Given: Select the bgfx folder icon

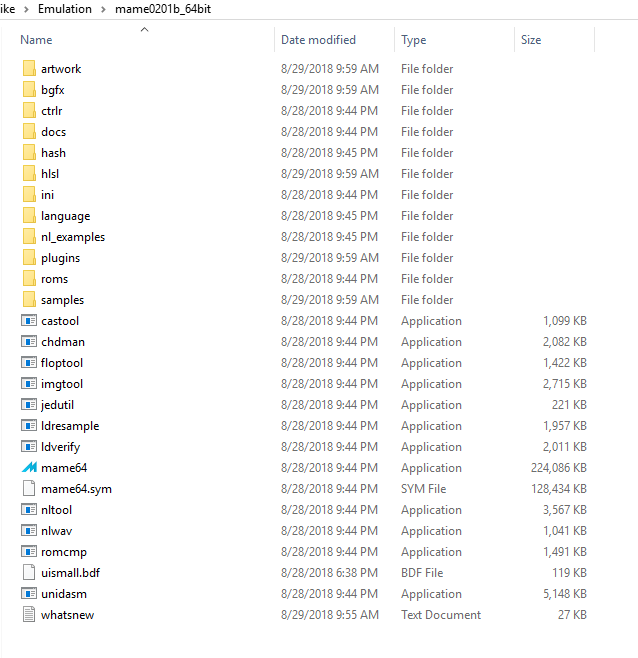Looking at the screenshot, I should (29, 89).
